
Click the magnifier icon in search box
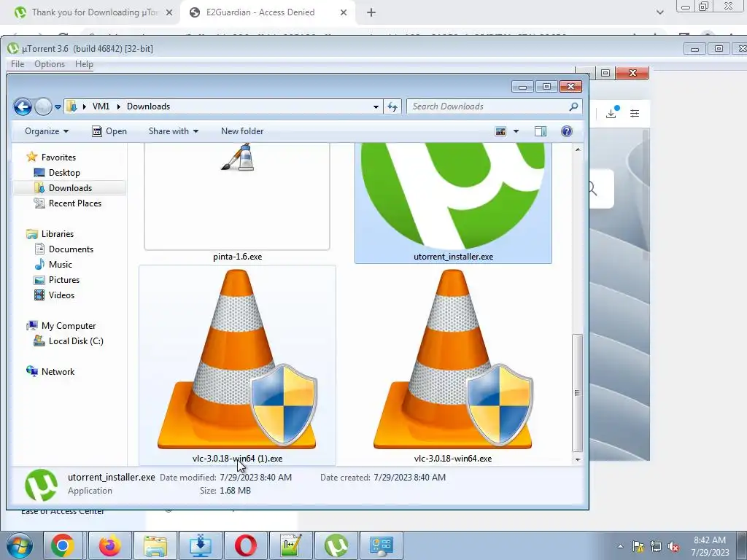pyautogui.click(x=573, y=106)
